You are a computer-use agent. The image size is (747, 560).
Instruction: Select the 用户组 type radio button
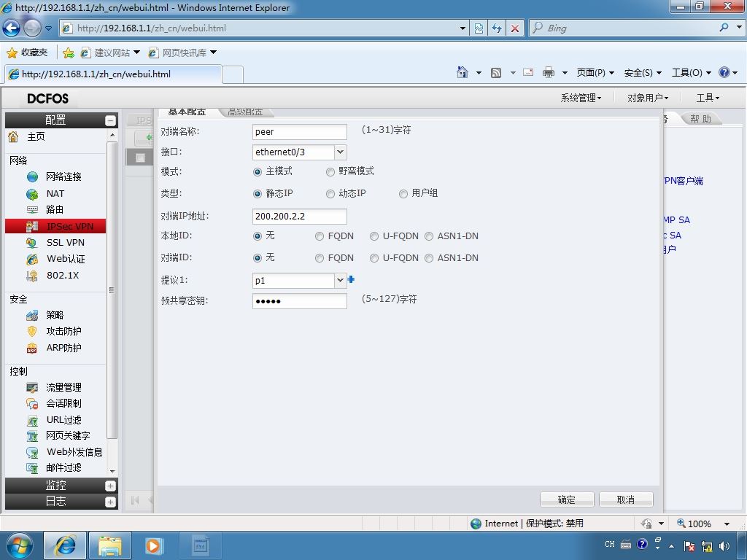click(x=403, y=194)
